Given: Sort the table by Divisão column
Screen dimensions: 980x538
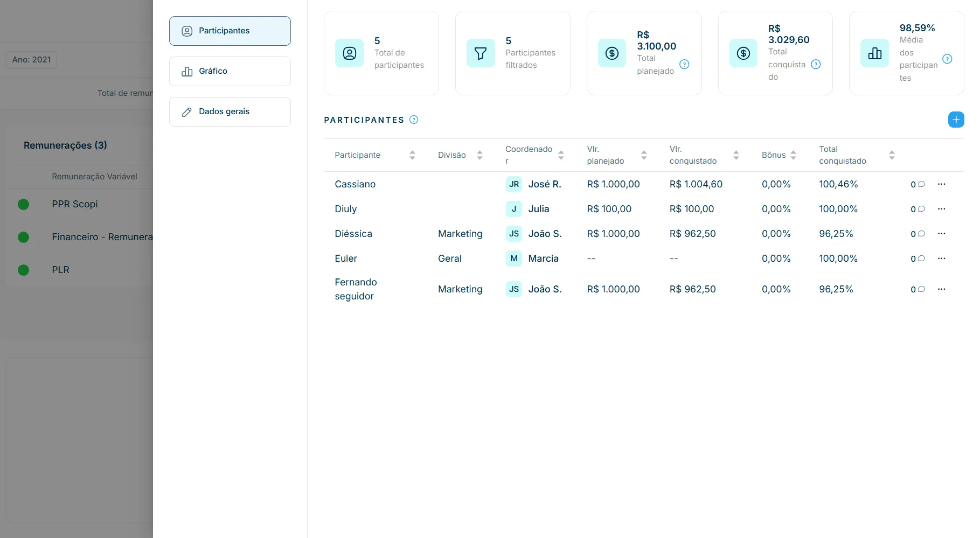Looking at the screenshot, I should (x=479, y=155).
